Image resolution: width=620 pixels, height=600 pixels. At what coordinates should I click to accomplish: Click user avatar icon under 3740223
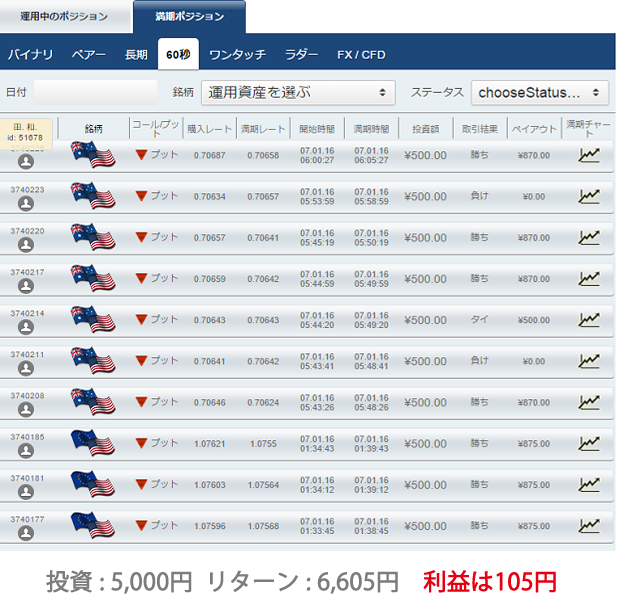[26, 204]
